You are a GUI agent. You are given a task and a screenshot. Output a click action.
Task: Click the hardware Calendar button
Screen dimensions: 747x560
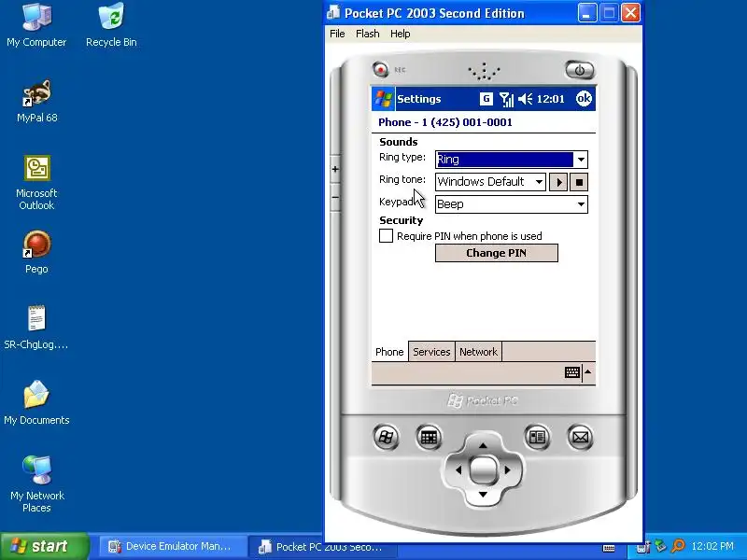coord(429,437)
